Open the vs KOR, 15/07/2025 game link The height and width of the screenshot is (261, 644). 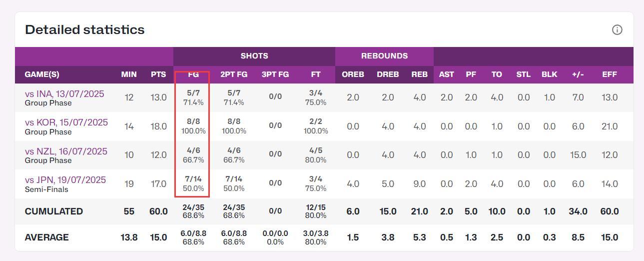tap(66, 122)
